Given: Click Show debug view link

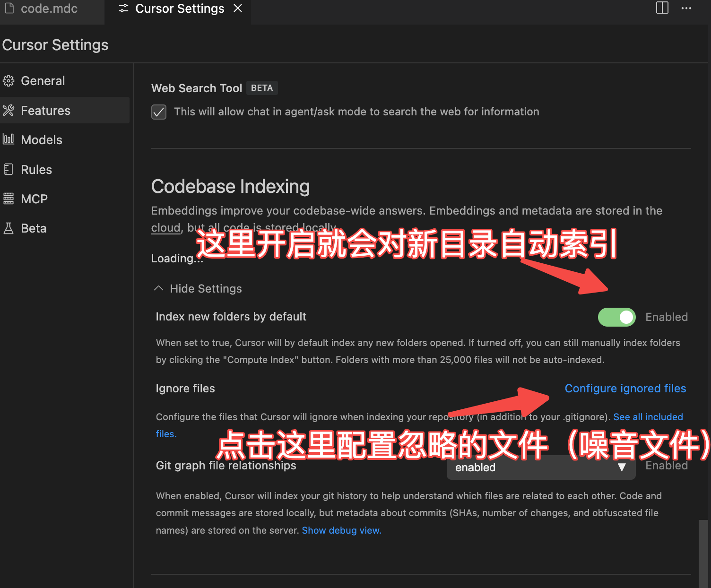Looking at the screenshot, I should [341, 530].
